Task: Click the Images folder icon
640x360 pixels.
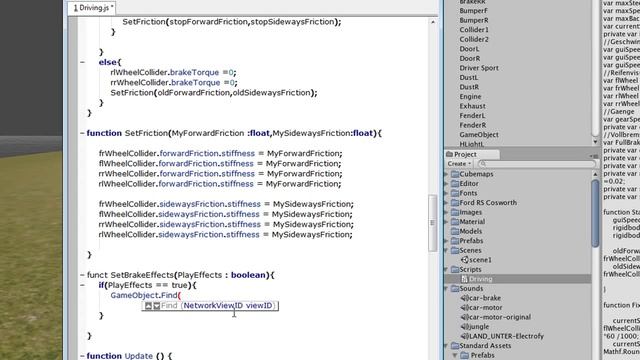Action: [x=455, y=212]
